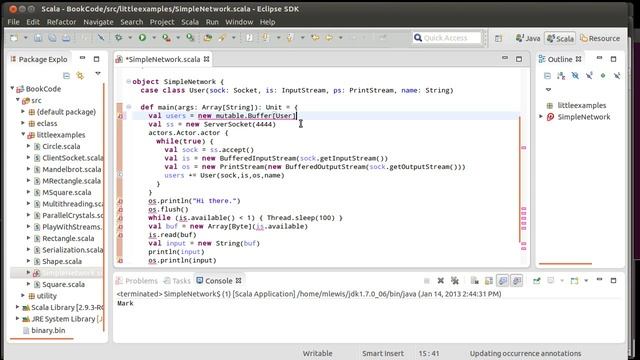Collapse the littleexamples package node
The image size is (640, 360).
pos(23,134)
